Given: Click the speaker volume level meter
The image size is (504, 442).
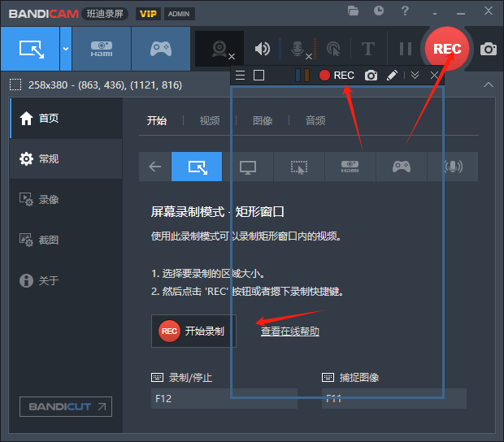Looking at the screenshot, I should [280, 49].
